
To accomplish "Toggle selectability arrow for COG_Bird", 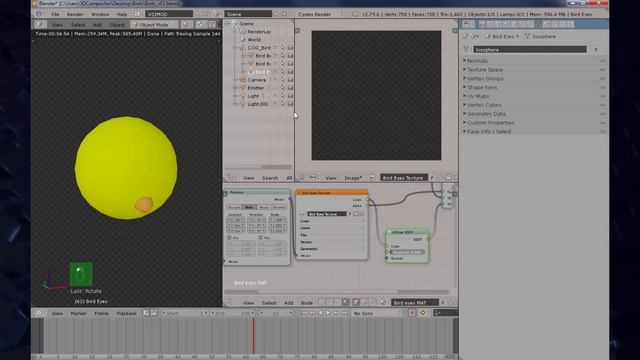I will (282, 48).
